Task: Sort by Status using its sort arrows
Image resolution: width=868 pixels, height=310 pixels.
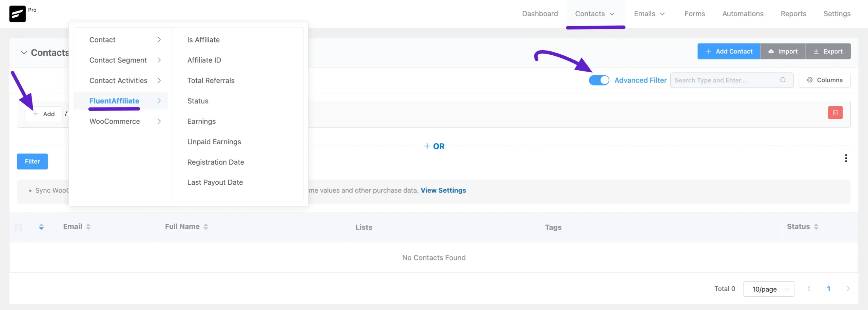Action: pos(816,226)
